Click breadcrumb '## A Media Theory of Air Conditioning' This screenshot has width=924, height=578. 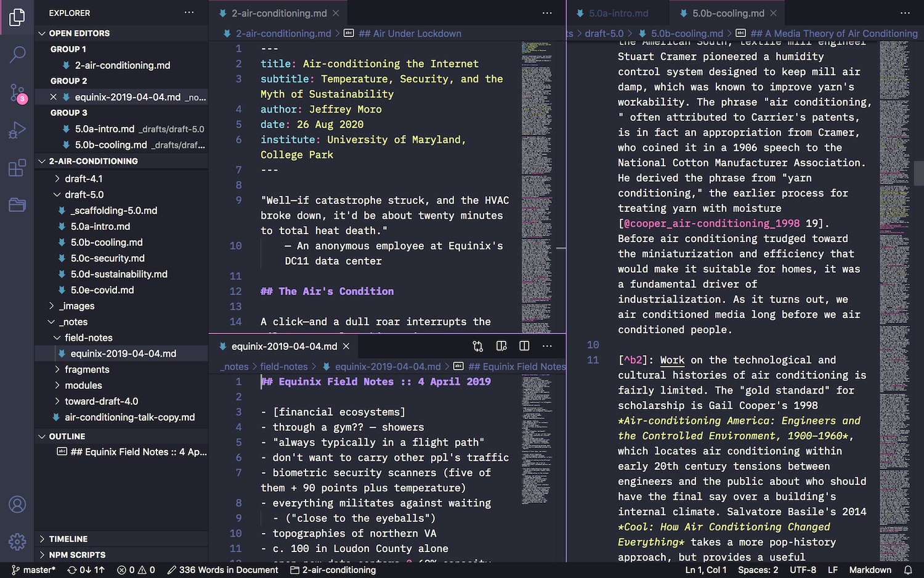pyautogui.click(x=833, y=33)
